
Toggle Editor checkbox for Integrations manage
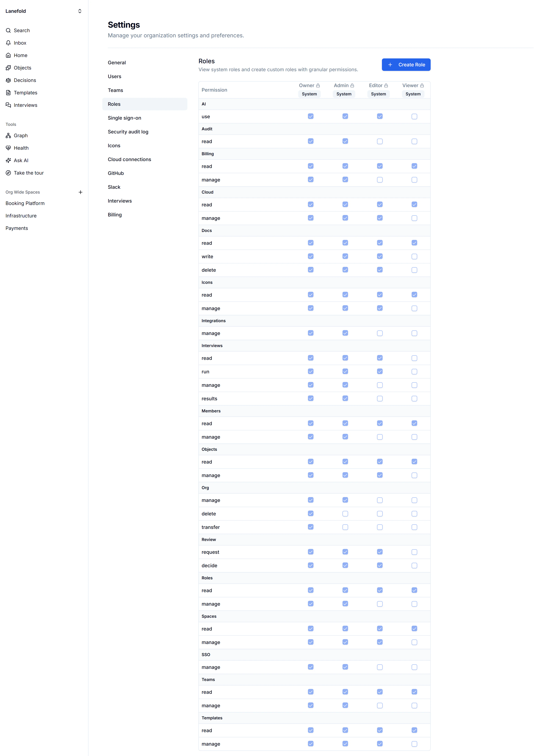(x=380, y=333)
